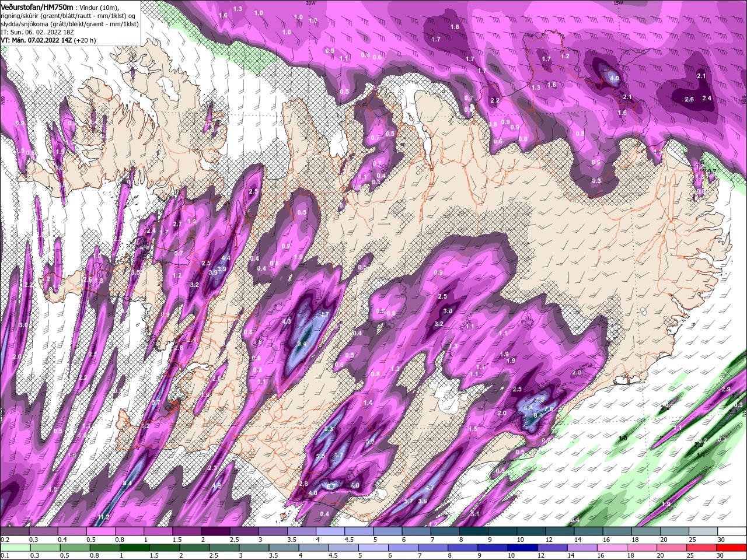Click the 8.4 precipitation value on the map

tap(127, 482)
